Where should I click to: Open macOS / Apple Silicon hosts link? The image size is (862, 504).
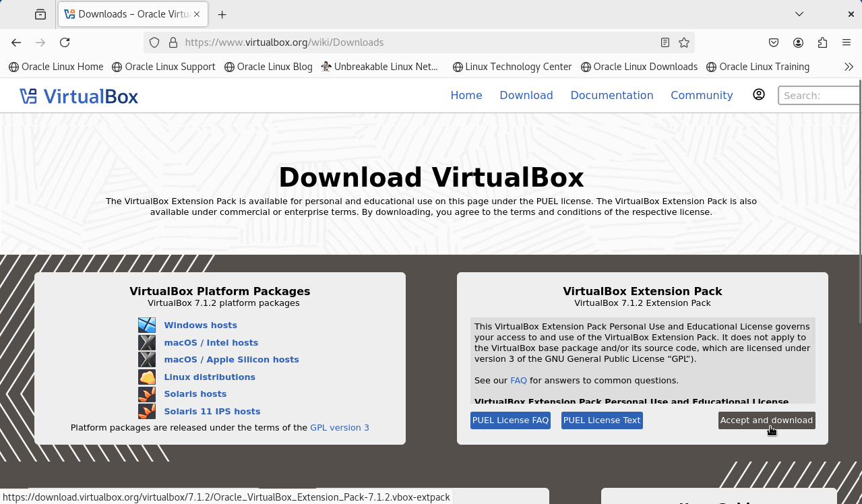click(x=231, y=360)
